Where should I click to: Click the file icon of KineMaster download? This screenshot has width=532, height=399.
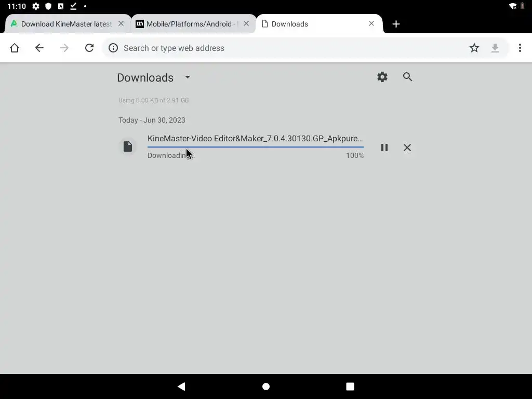coord(128,147)
